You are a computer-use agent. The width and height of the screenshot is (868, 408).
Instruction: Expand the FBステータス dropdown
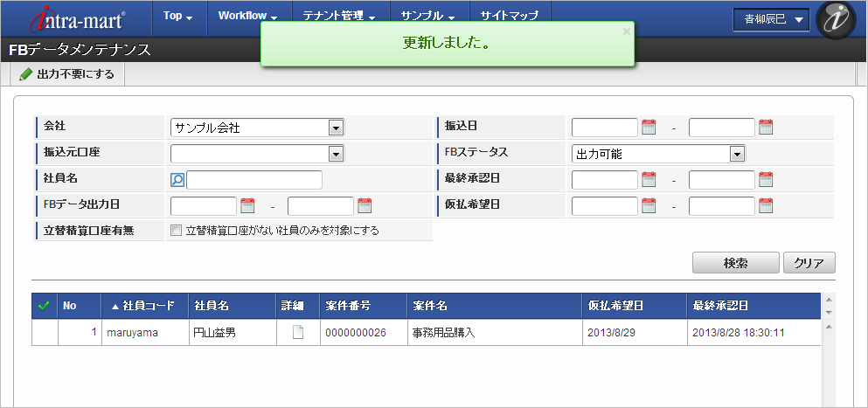click(736, 154)
